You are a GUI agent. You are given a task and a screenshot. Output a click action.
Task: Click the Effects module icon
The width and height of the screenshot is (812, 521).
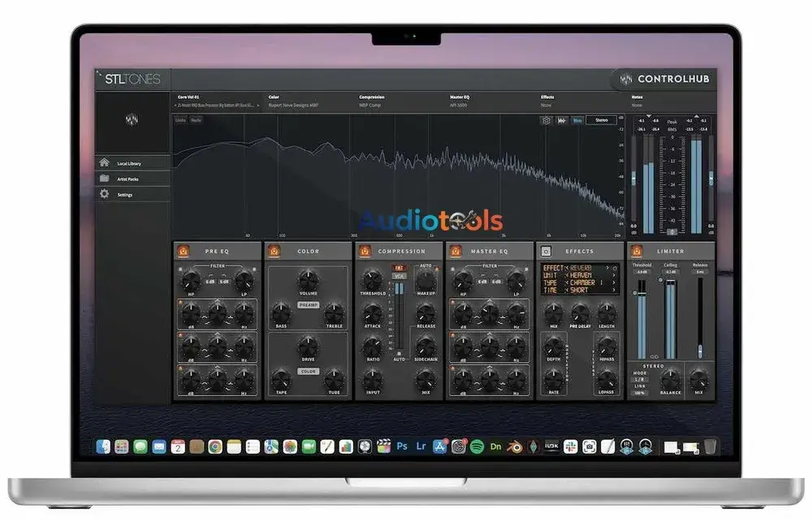pos(546,251)
